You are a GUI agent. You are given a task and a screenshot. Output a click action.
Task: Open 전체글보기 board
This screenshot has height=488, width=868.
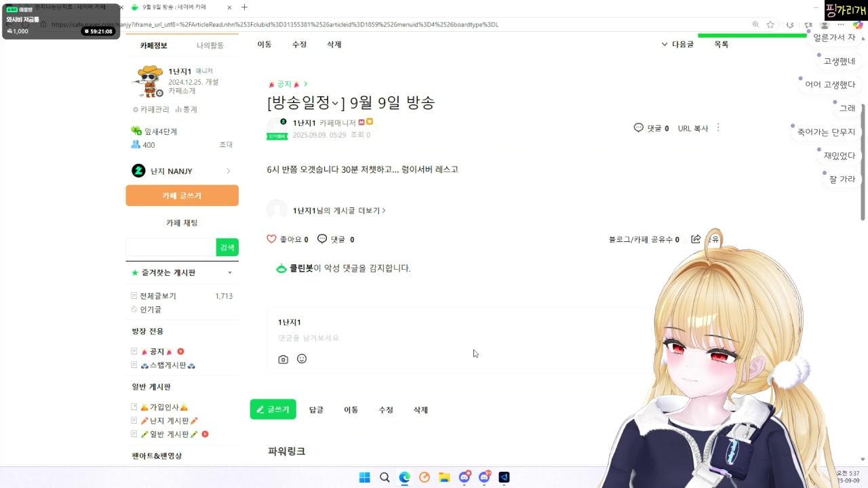tap(158, 296)
